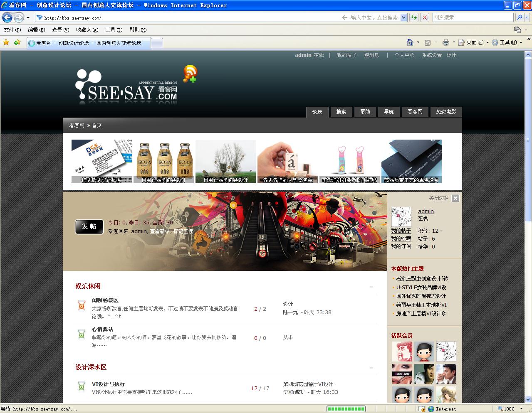Click the Refresh page icon
Image resolution: width=532 pixels, height=413 pixels.
tap(414, 17)
